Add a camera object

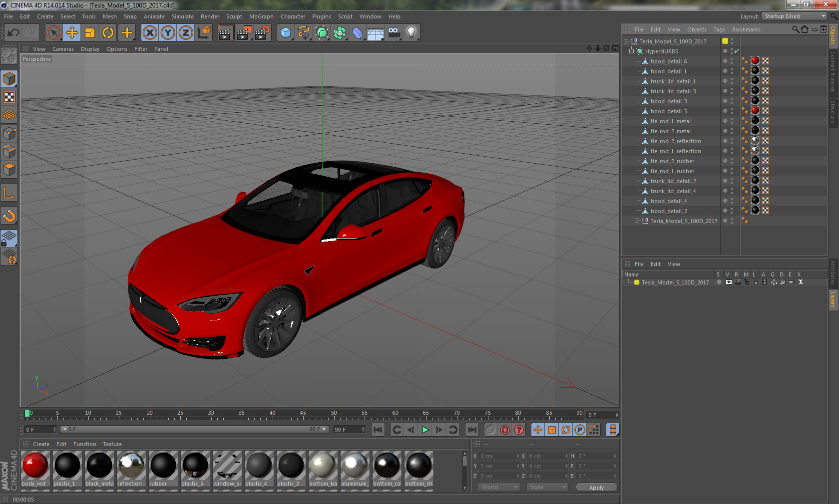click(x=394, y=33)
